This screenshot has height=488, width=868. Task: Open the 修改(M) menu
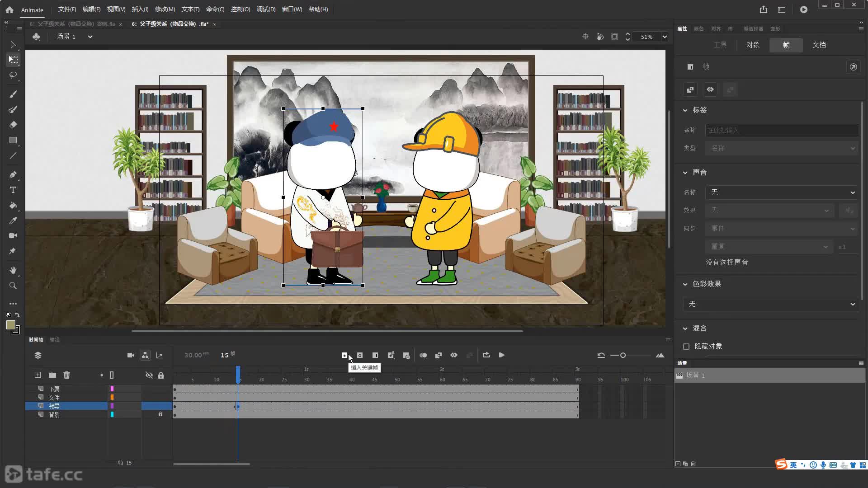[x=165, y=9]
